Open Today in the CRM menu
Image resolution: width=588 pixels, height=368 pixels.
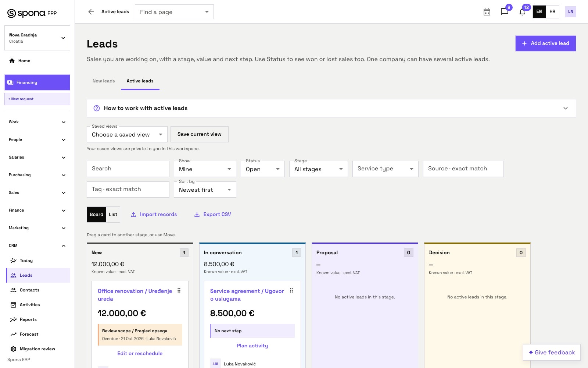38,261
